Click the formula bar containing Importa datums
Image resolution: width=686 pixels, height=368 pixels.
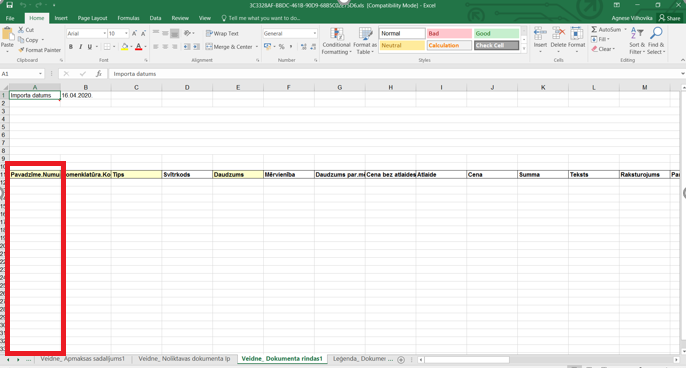[394, 74]
